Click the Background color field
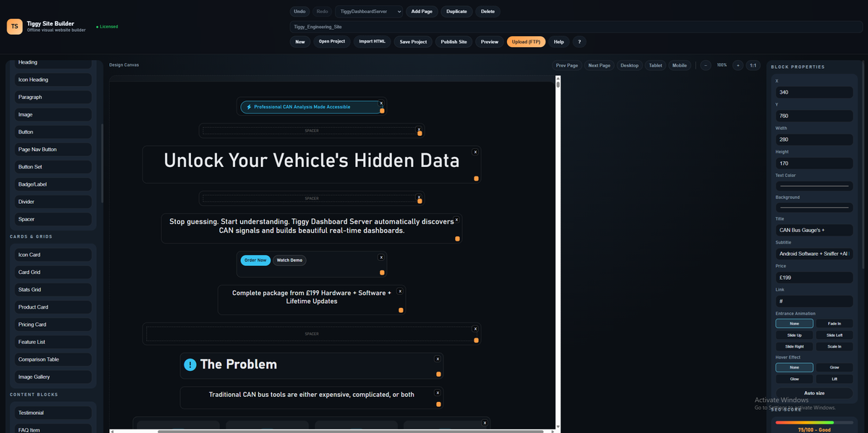This screenshot has height=433, width=868. [814, 207]
